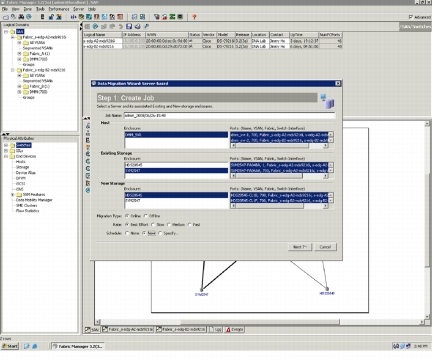The width and height of the screenshot is (434, 360).
Task: Select Online migration type
Action: point(127,216)
